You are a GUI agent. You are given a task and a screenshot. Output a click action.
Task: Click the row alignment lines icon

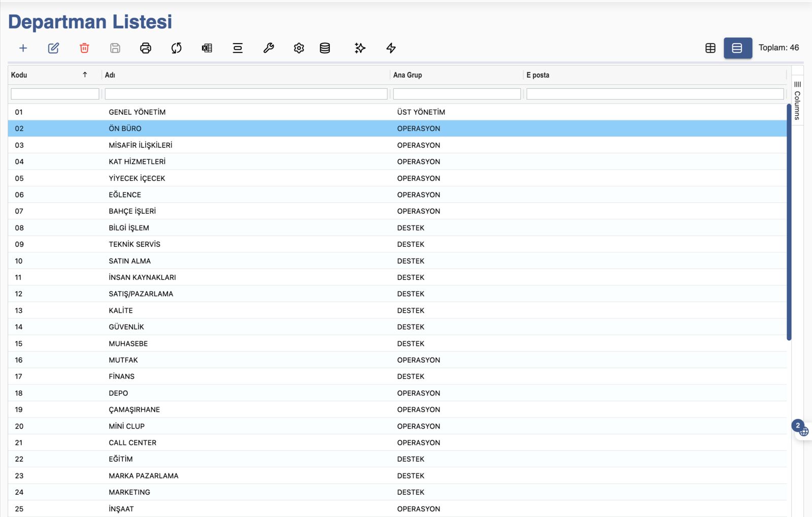tap(238, 48)
